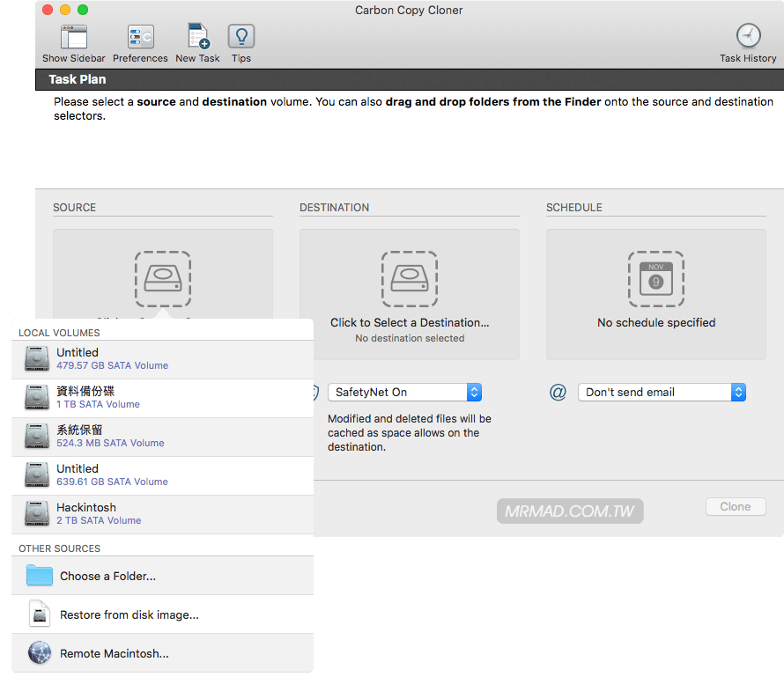Select 系統保留 524.3 MB volume
The height and width of the screenshot is (684, 784).
162,437
